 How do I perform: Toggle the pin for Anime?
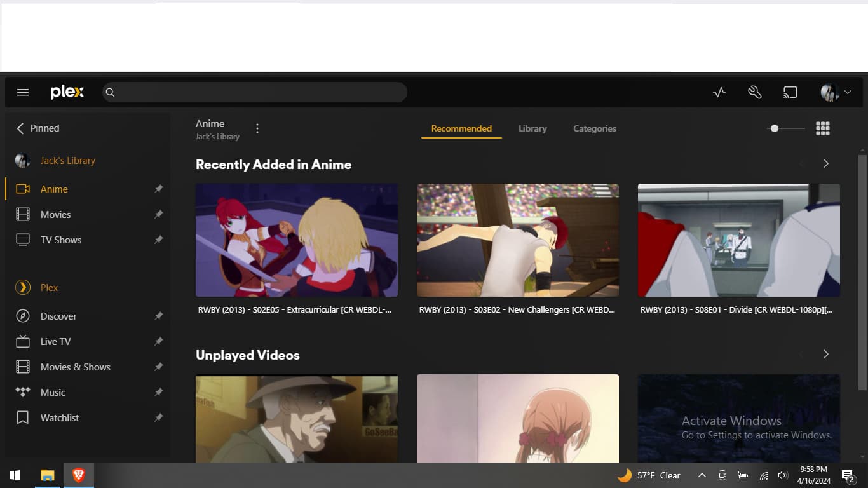158,189
